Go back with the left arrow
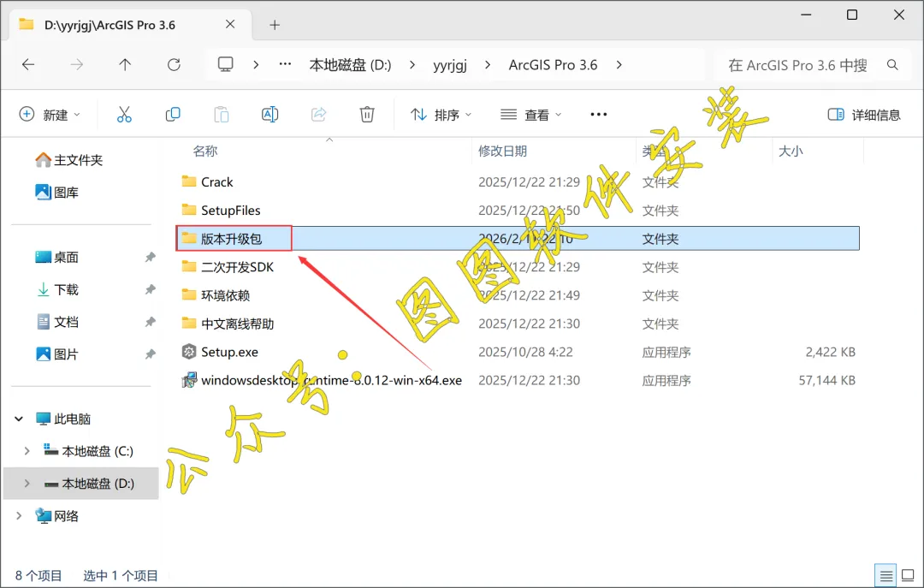924x588 pixels. [x=28, y=65]
